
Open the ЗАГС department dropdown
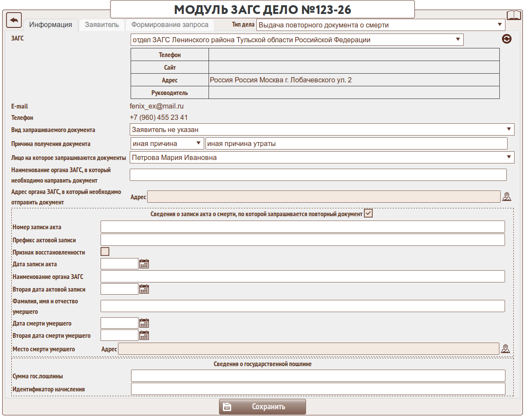tap(297, 40)
